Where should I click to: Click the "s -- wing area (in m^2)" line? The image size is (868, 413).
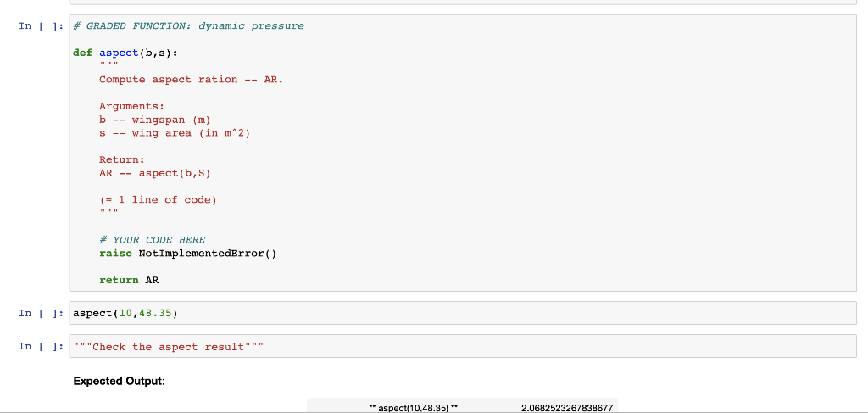175,133
